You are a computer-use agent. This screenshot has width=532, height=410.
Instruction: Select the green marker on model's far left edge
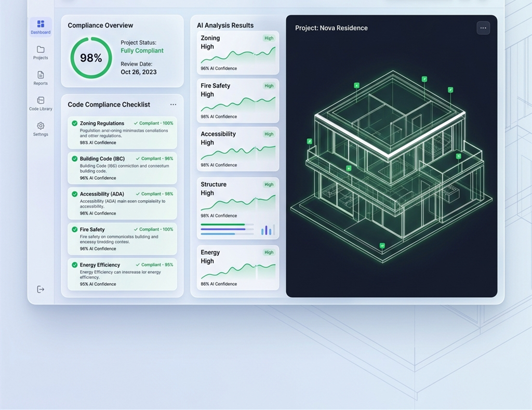pos(310,141)
